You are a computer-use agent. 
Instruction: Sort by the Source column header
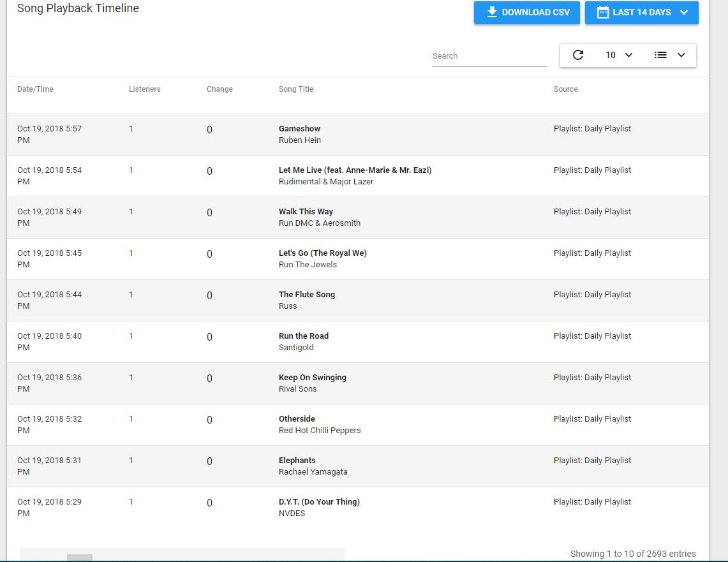point(565,89)
